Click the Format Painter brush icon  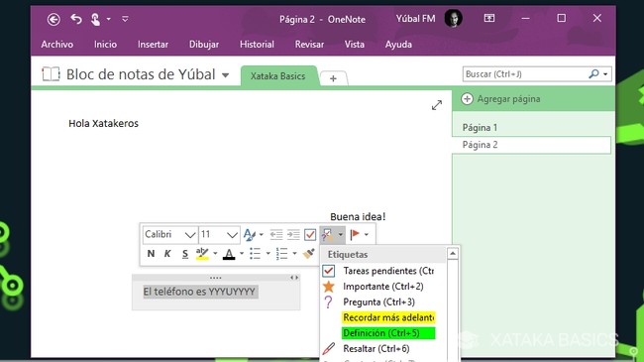coord(309,254)
